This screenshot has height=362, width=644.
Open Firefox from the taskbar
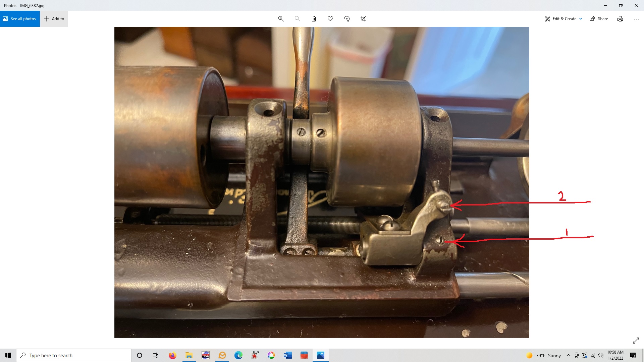[x=172, y=355]
